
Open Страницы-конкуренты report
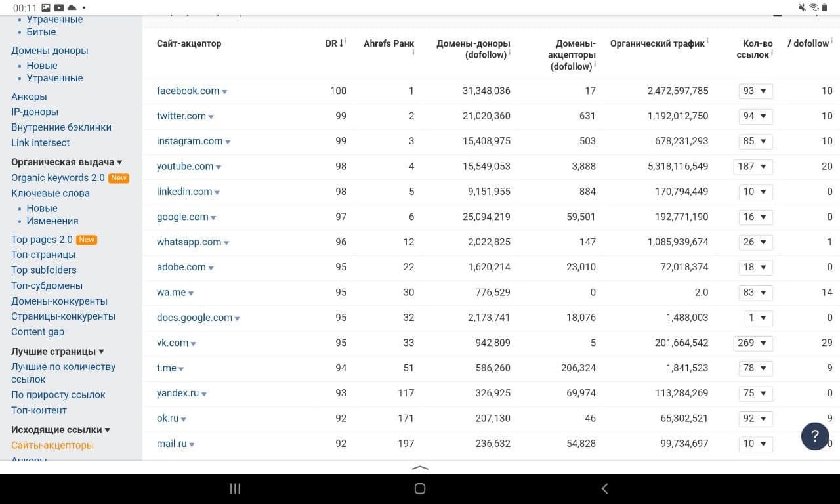pos(63,316)
